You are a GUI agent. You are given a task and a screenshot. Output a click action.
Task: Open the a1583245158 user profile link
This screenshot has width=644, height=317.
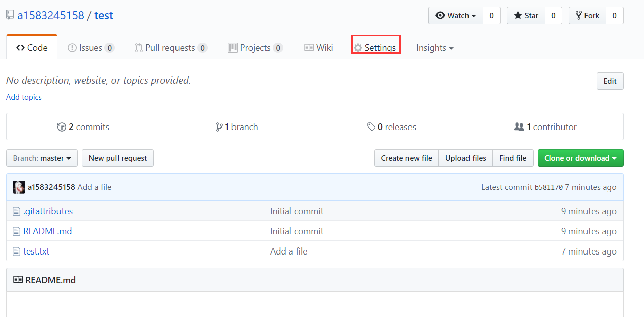point(50,15)
